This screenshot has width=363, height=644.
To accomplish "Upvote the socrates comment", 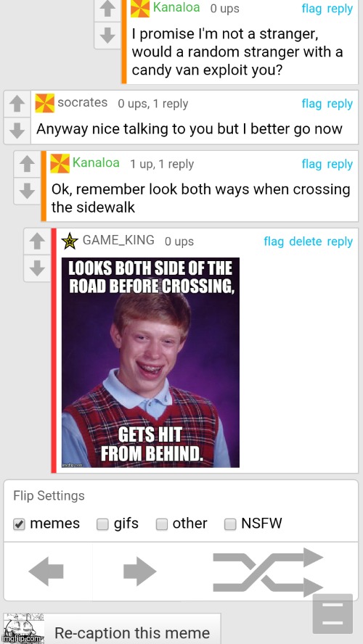I will (17, 104).
